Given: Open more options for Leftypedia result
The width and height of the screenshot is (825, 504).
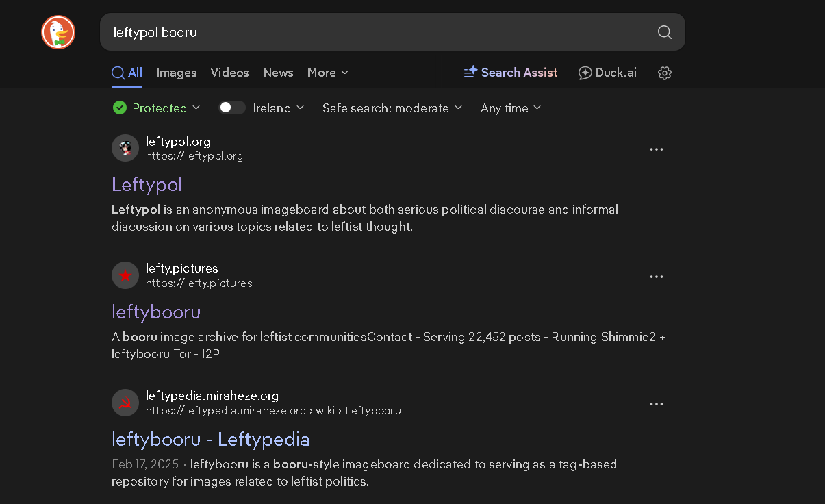Looking at the screenshot, I should pyautogui.click(x=656, y=404).
